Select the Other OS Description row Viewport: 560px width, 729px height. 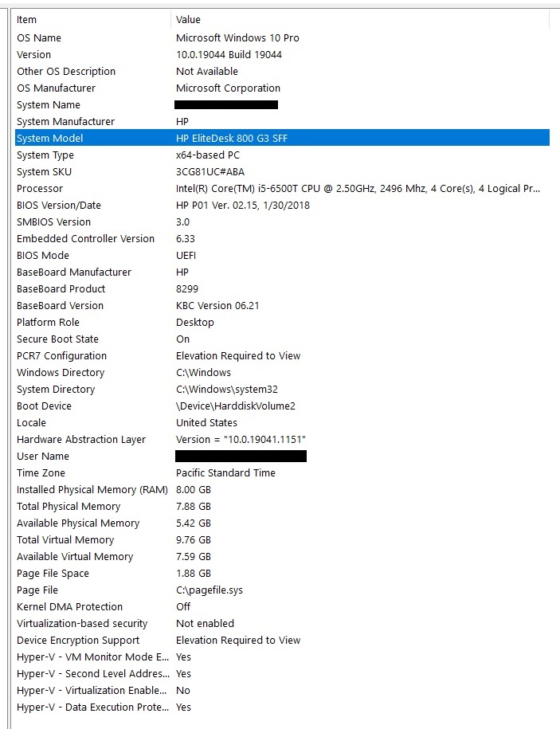pyautogui.click(x=282, y=71)
